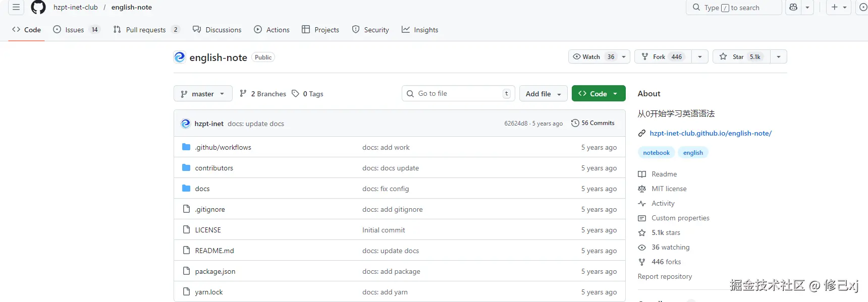Open the Pull requests tab
The image size is (868, 302).
coord(146,30)
